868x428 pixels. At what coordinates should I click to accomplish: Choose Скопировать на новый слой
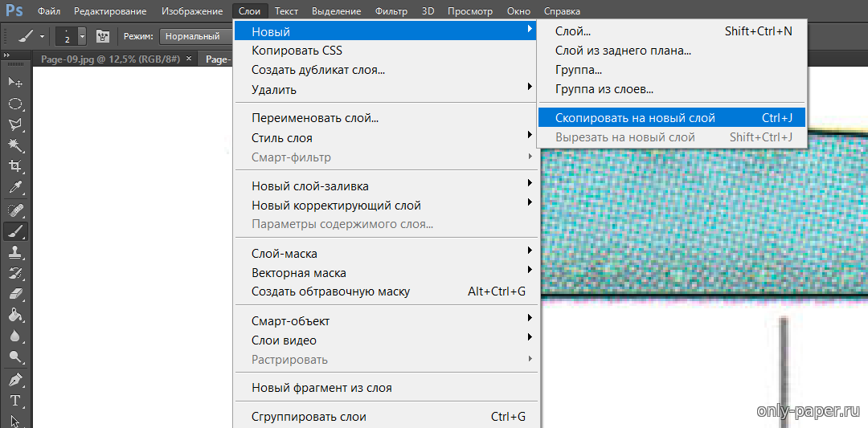click(635, 118)
